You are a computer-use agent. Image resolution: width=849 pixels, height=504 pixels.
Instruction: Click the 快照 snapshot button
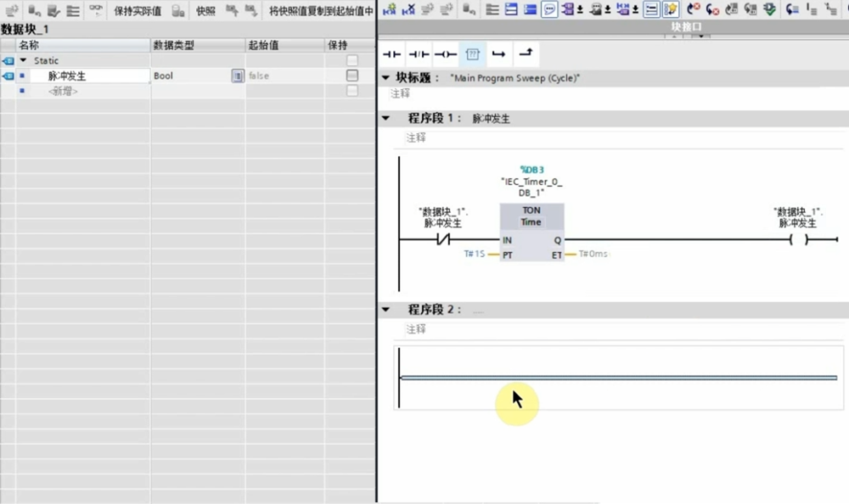(205, 11)
